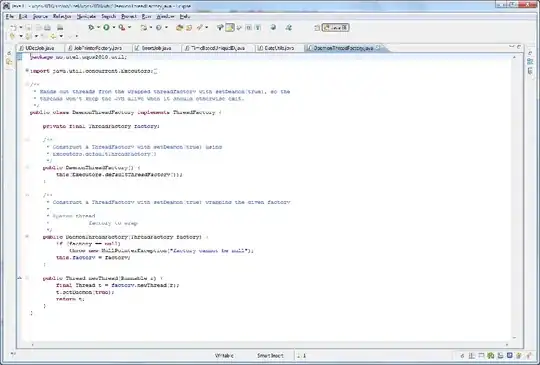Open the External Tools dropdown arrow
Viewport: 540px width, 365px height.
[130, 28]
